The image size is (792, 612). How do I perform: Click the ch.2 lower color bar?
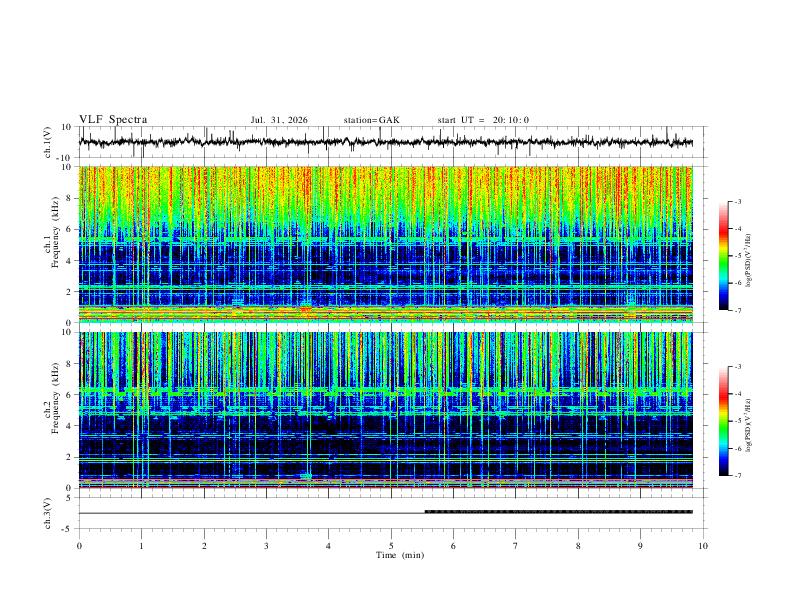(723, 421)
